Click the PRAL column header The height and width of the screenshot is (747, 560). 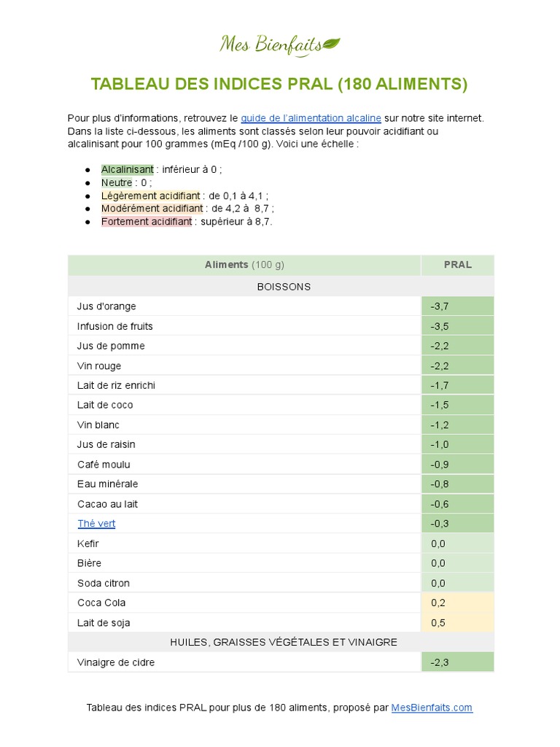[x=457, y=265]
